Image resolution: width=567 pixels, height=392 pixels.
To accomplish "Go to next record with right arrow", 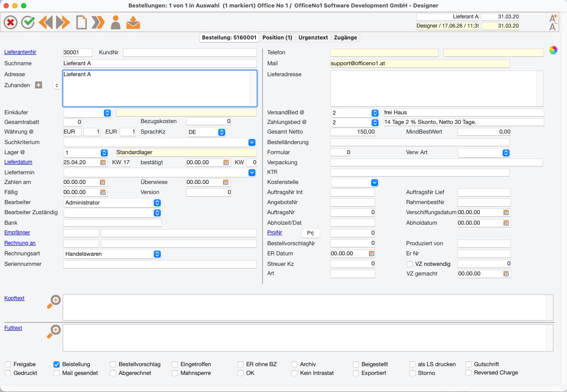I will coord(63,22).
